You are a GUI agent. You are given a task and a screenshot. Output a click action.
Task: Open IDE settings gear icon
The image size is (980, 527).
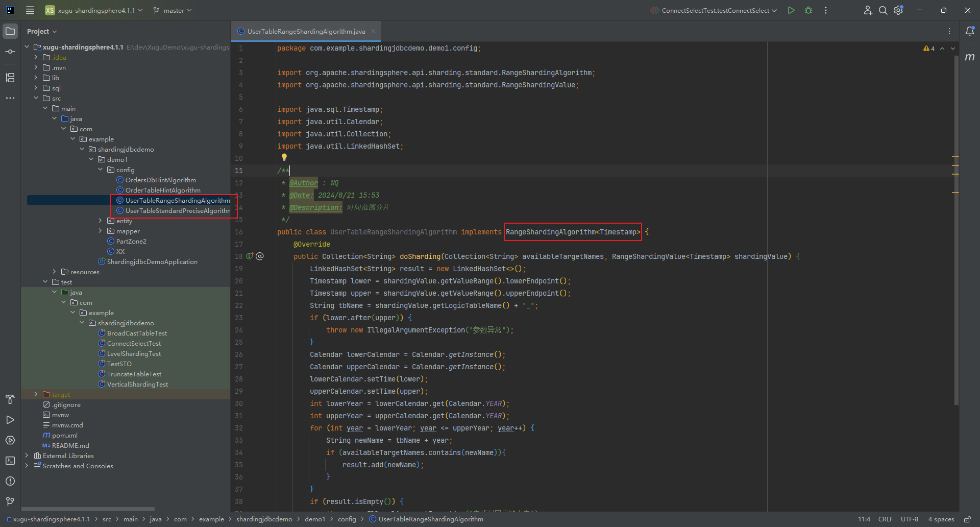pyautogui.click(x=899, y=10)
